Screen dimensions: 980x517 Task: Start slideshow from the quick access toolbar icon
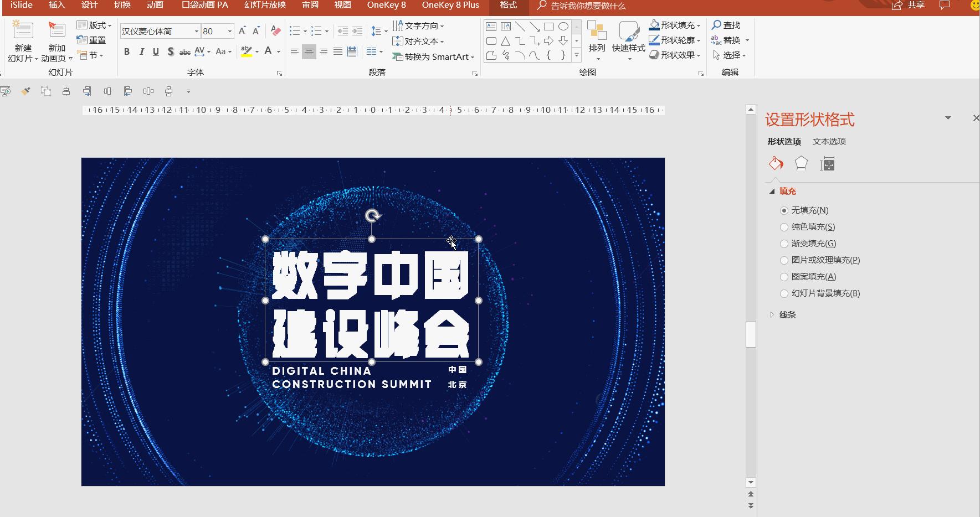pos(6,91)
